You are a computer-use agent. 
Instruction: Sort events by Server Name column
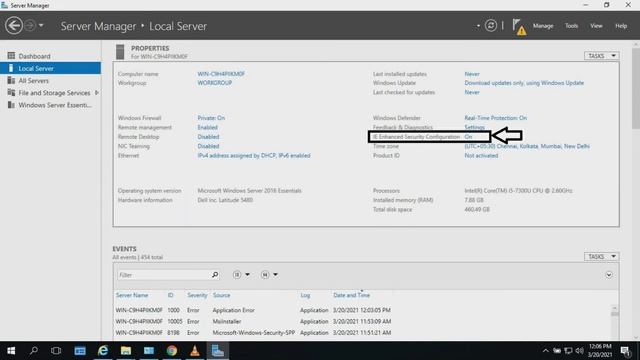pos(132,295)
